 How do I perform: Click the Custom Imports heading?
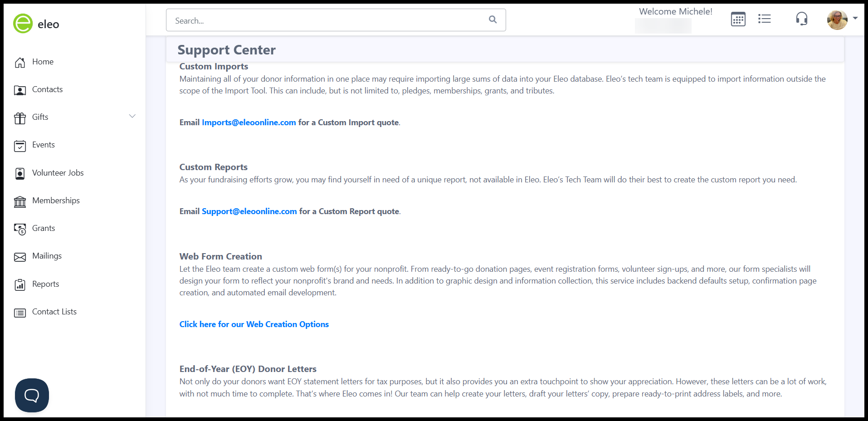(214, 66)
